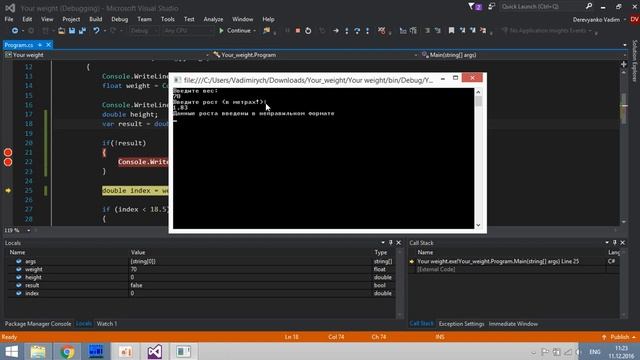Open the View menu
This screenshot has height=360, width=640.
pyautogui.click(x=47, y=19)
